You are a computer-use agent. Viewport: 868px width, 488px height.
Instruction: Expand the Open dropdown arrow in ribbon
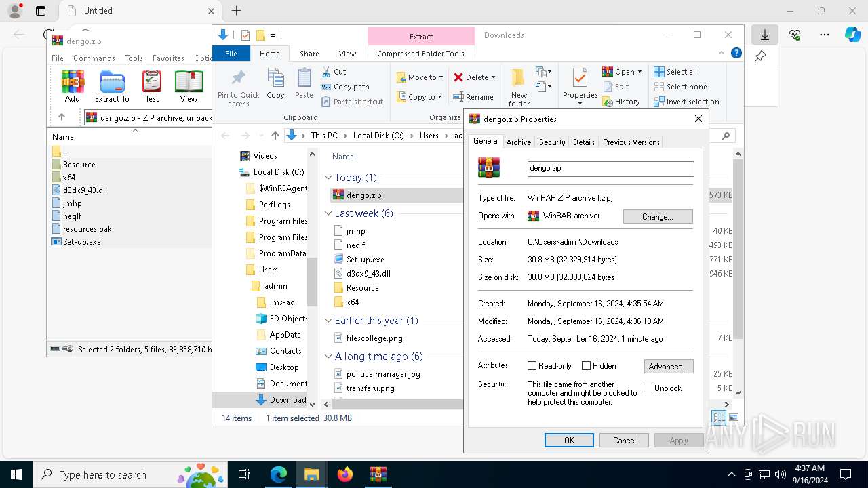click(639, 72)
